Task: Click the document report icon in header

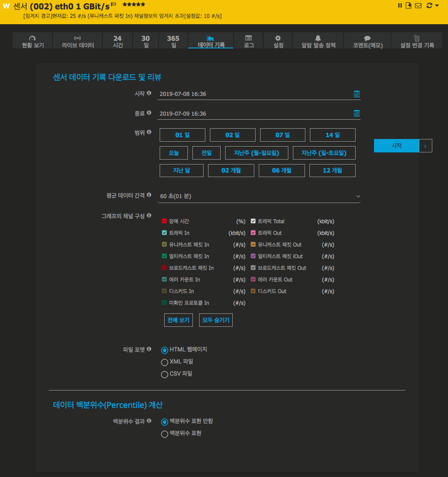Action: click(x=409, y=5)
